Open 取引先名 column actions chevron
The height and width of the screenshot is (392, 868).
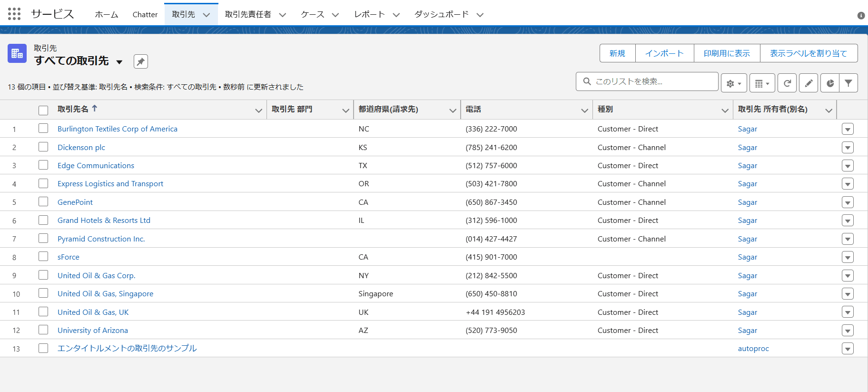[259, 111]
